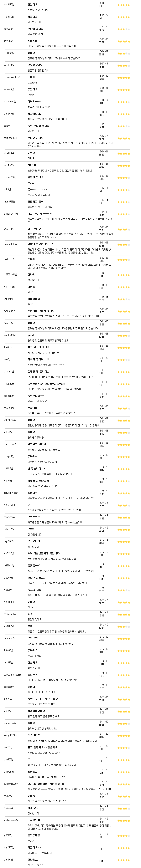Screen dimensions: 141x868
Task: Open username tjdrudtnWkd link
Action: (x=11, y=493)
